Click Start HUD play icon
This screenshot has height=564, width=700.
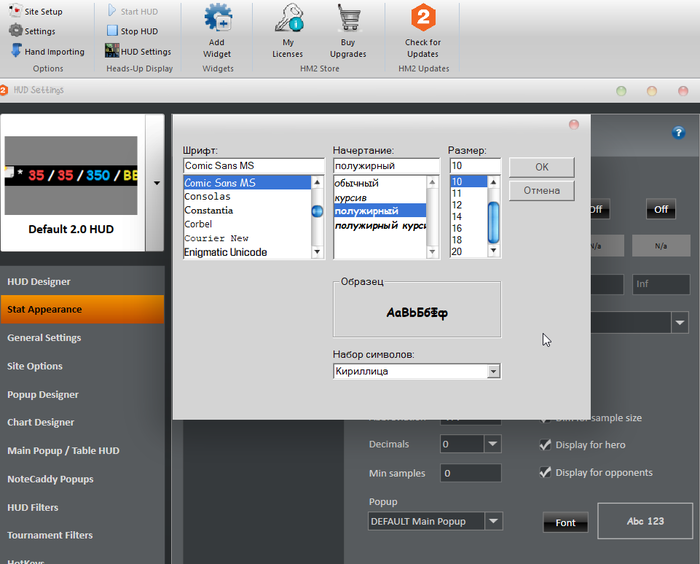[x=112, y=11]
